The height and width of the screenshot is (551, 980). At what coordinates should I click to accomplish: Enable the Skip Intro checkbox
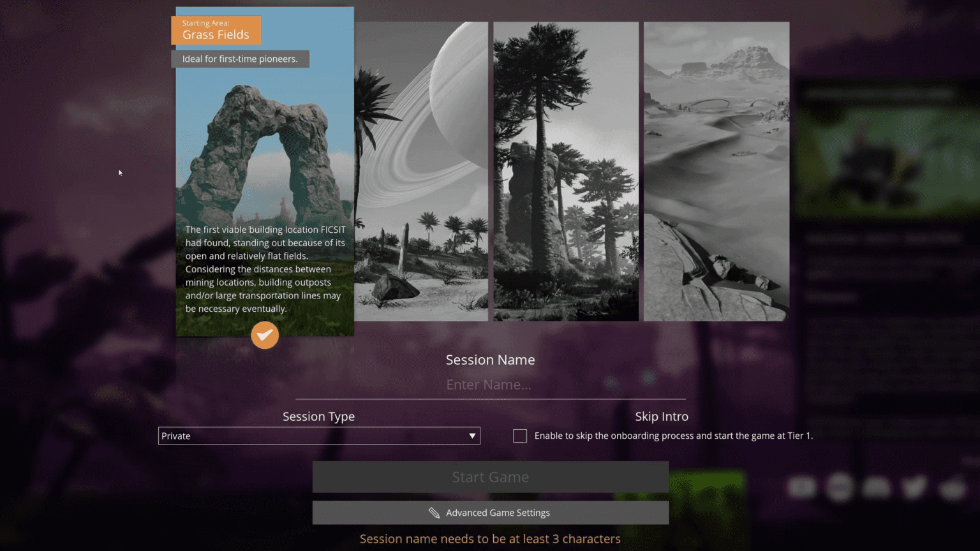click(x=520, y=436)
